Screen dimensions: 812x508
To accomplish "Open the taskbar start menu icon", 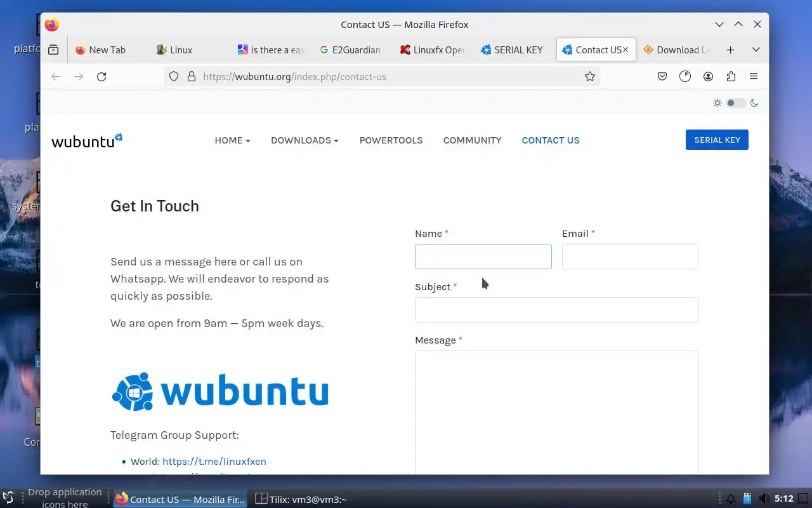I will [8, 498].
